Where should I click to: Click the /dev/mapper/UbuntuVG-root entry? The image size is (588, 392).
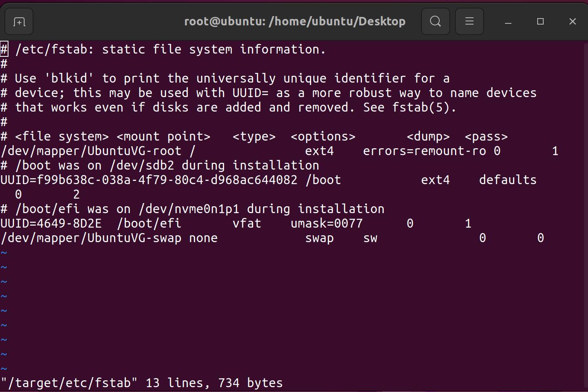point(91,151)
